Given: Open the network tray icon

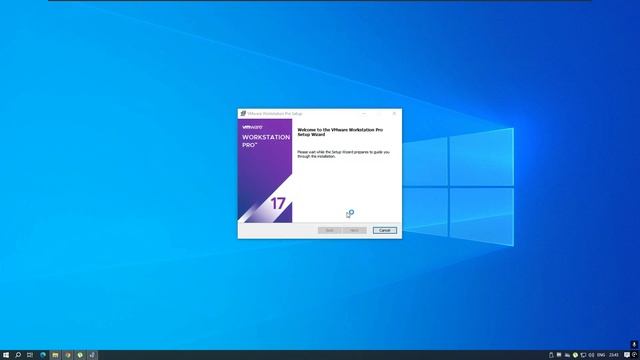Looking at the screenshot, I should point(583,355).
